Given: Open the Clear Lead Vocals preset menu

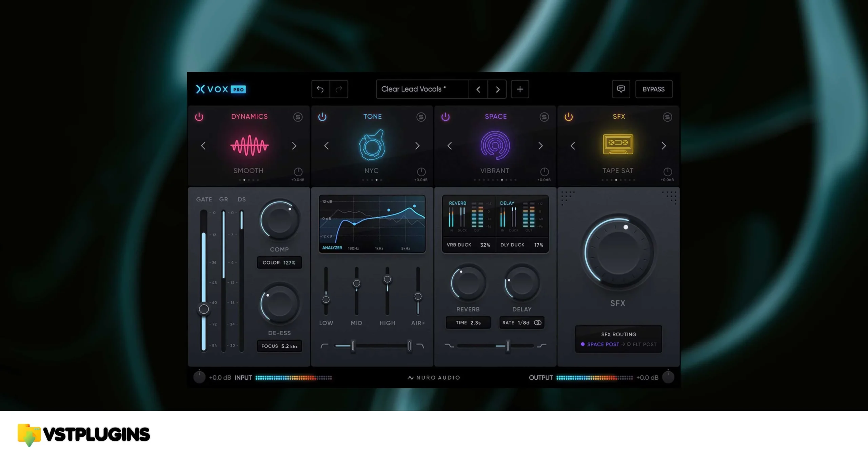Looking at the screenshot, I should pyautogui.click(x=422, y=89).
